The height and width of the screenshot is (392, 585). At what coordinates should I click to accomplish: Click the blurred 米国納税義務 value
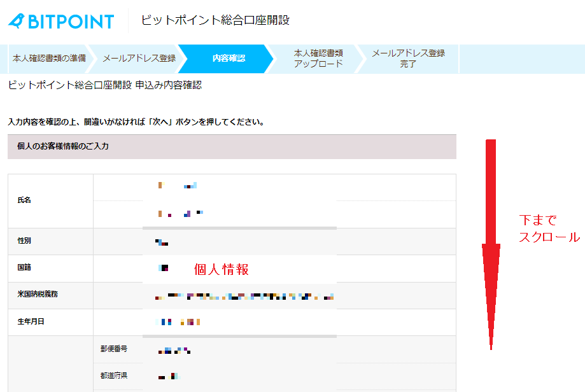click(244, 297)
